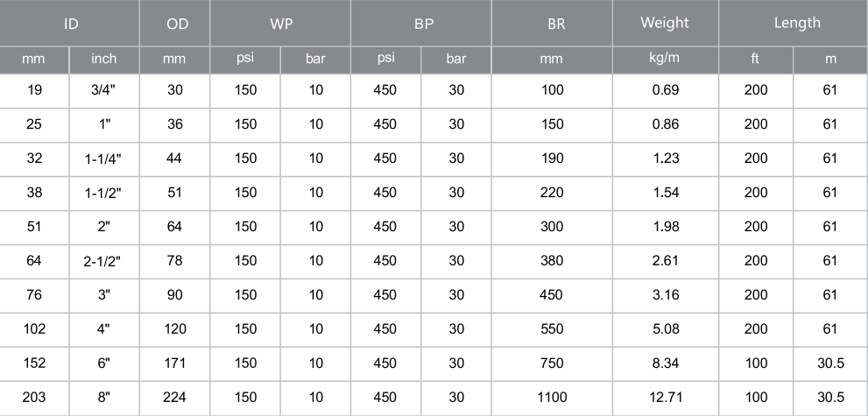Select the Weight column header
Image resolution: width=868 pixels, height=416 pixels.
pos(666,23)
